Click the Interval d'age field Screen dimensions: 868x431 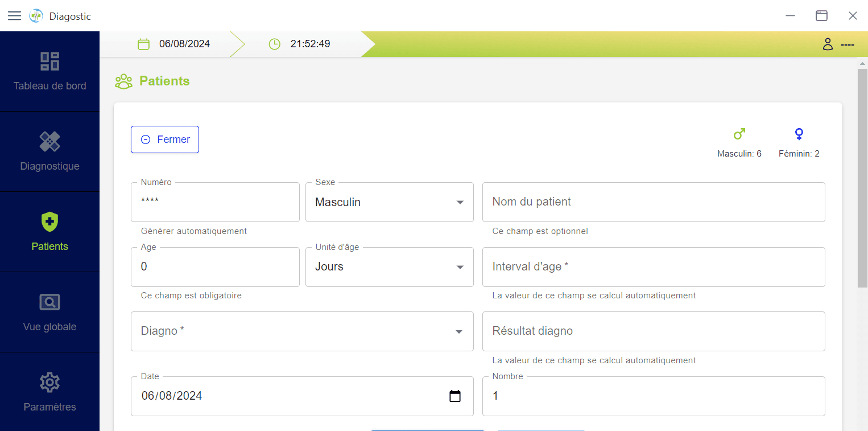[x=654, y=267]
